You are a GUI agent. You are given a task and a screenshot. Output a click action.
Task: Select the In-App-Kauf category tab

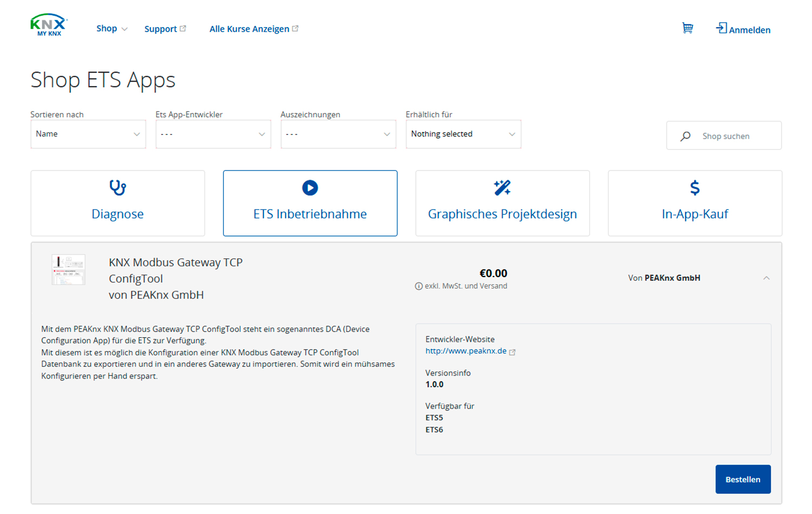695,203
